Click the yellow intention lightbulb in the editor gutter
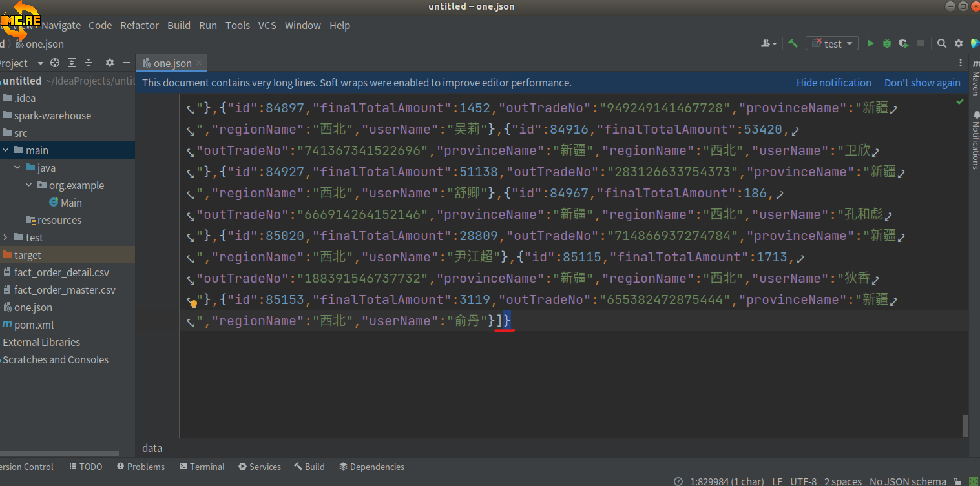980x486 pixels. pos(193,303)
